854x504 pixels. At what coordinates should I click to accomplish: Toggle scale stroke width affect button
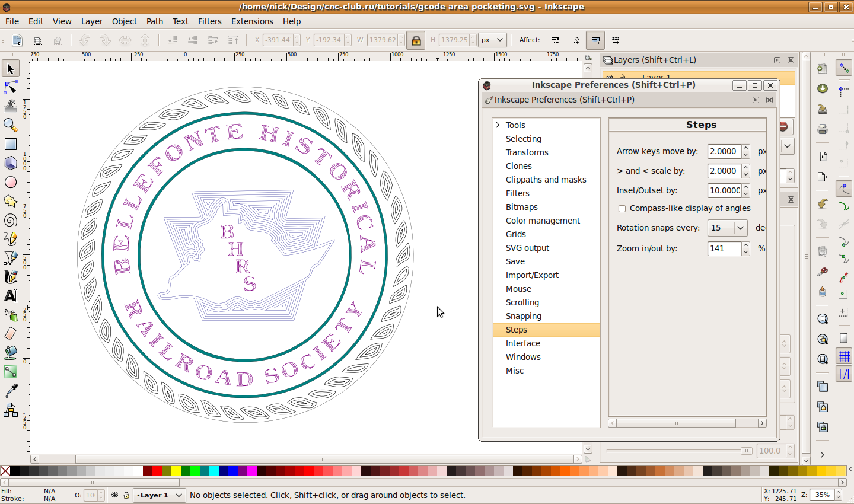[555, 40]
